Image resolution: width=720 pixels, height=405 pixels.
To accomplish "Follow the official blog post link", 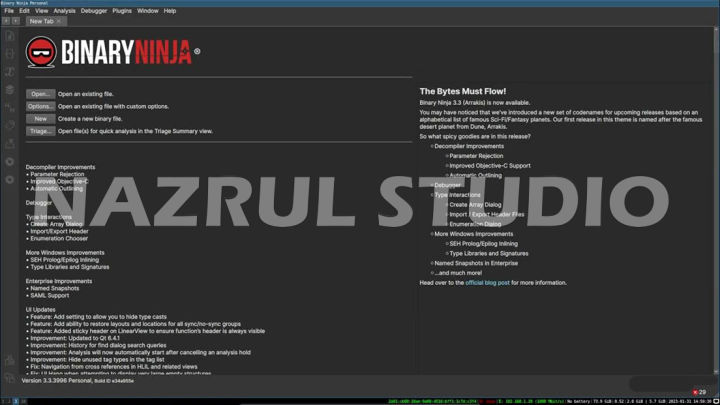I will coord(487,283).
